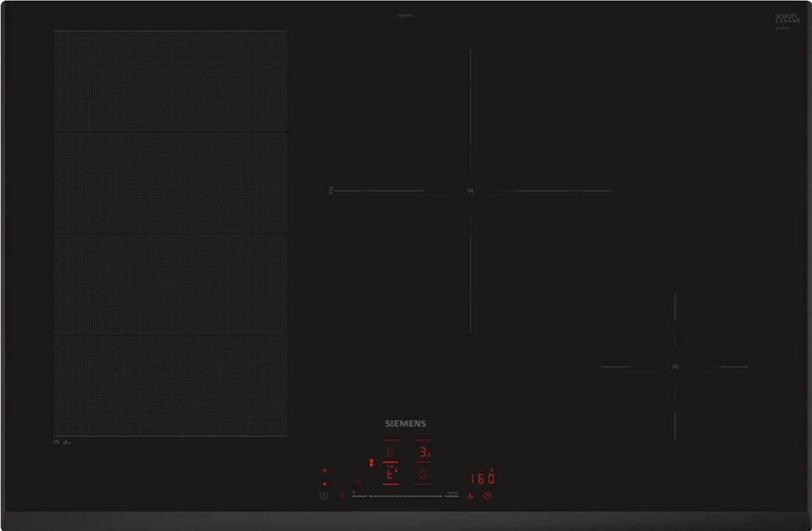Select the rear-left zone display showing t

tap(390, 474)
